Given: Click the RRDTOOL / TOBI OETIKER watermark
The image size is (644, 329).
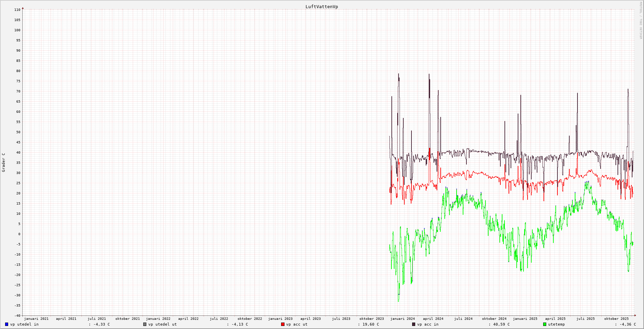Looking at the screenshot, I should [641, 20].
